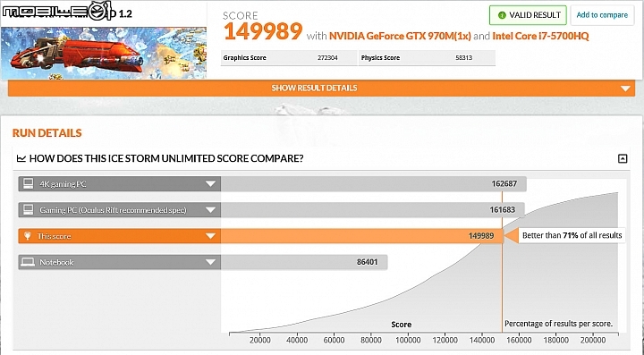Image resolution: width=644 pixels, height=355 pixels.
Task: Click the 200000 axis label on the chart
Action: point(593,340)
